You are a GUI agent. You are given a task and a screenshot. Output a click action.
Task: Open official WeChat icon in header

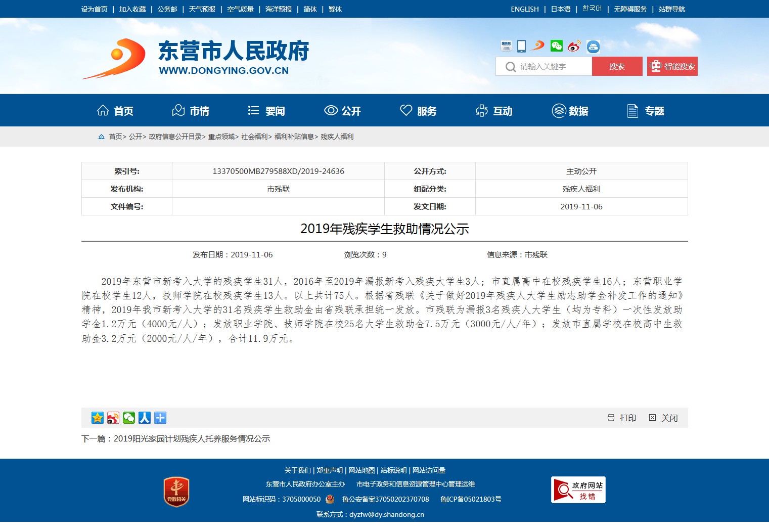pos(556,46)
